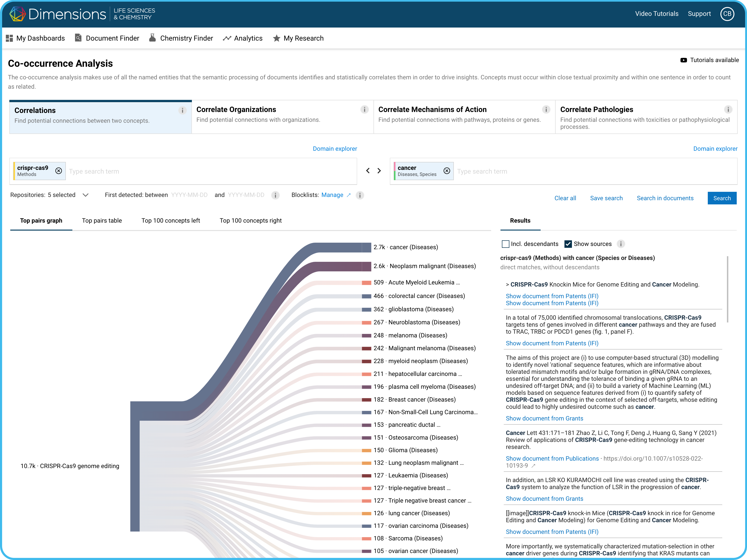Select the Correlate Mechanisms of Action card

tap(464, 116)
